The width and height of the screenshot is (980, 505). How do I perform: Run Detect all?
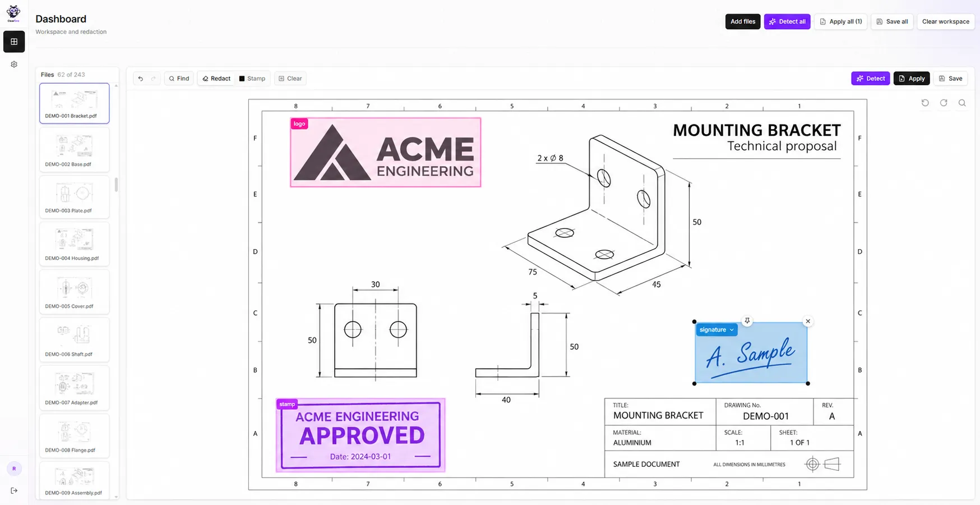click(787, 21)
